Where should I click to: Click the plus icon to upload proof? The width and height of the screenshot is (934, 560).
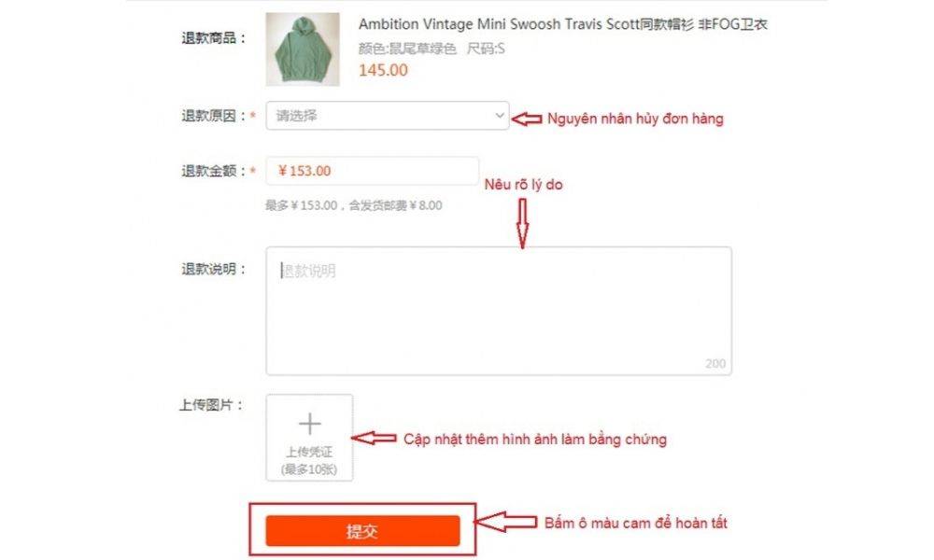[x=309, y=424]
